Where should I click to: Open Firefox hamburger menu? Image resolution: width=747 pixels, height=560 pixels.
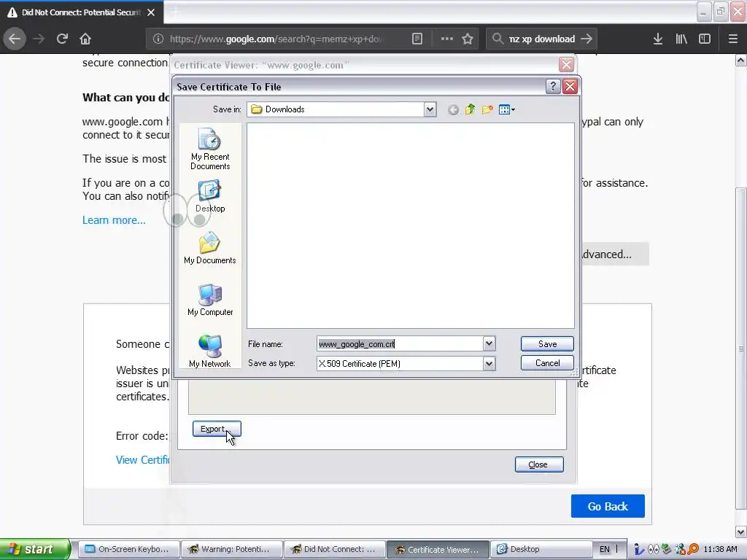(733, 39)
